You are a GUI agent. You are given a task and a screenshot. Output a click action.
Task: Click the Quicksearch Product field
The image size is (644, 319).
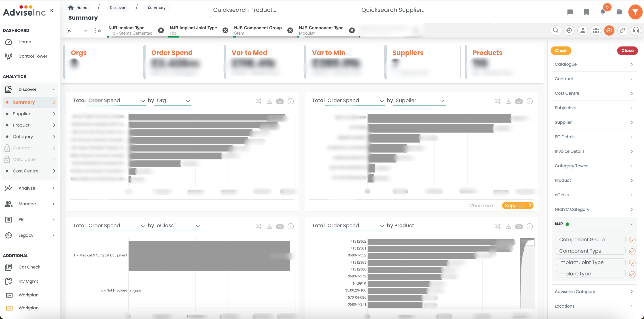pyautogui.click(x=278, y=10)
